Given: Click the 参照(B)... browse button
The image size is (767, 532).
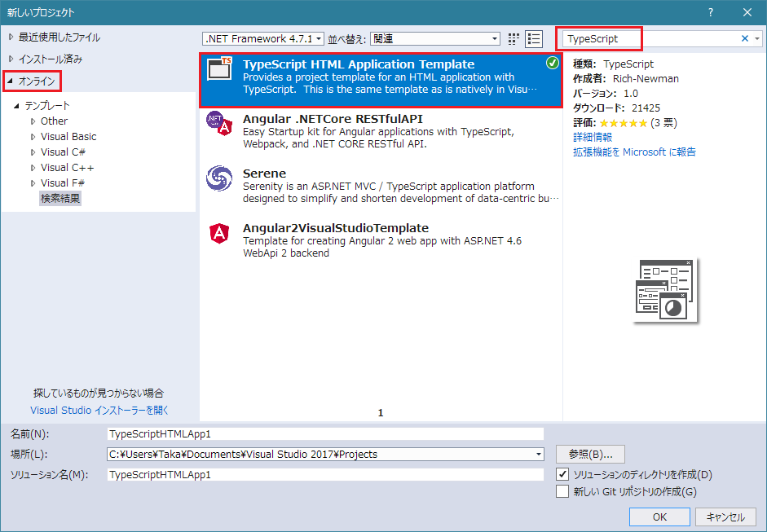Looking at the screenshot, I should tap(590, 455).
